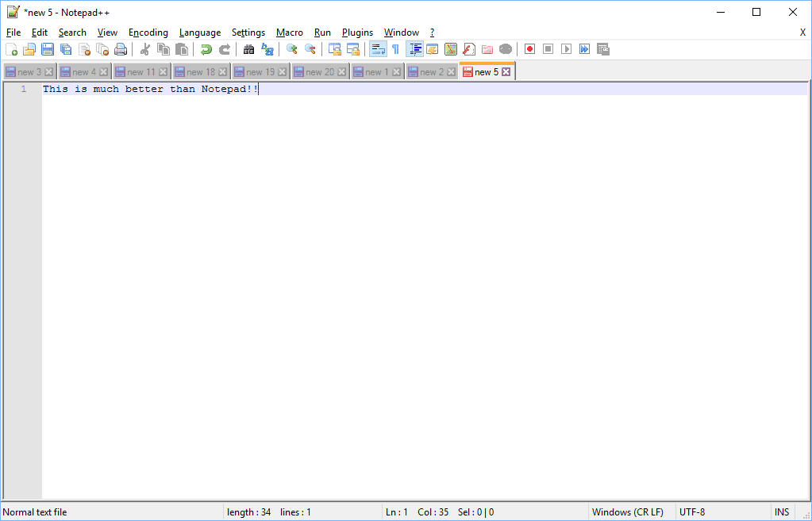The image size is (812, 521).
Task: Click Run Macro Multiple Times icon
Action: point(584,49)
